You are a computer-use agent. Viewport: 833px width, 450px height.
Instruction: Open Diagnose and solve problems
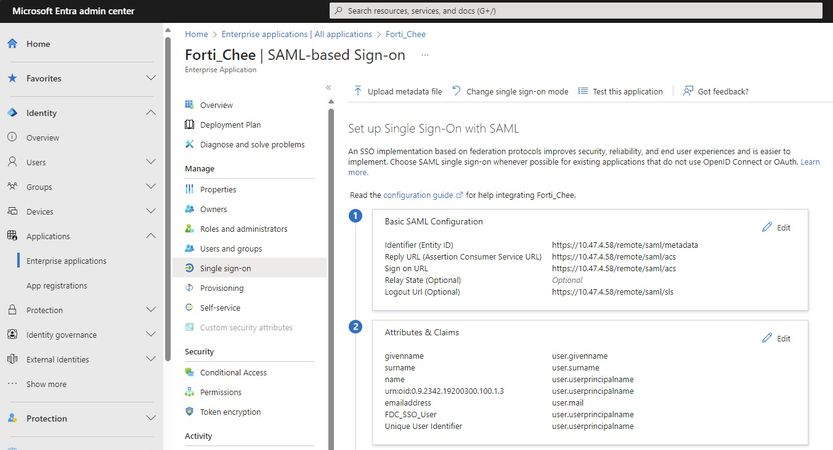[252, 144]
